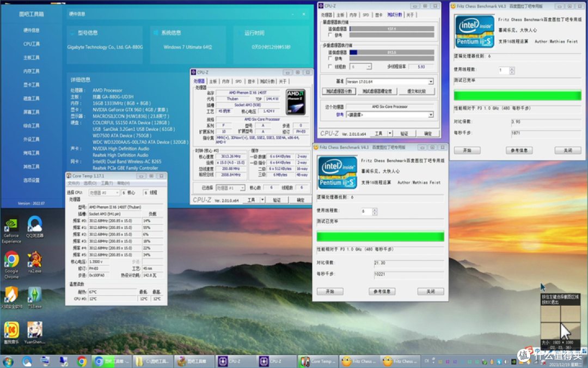The width and height of the screenshot is (588, 368).
Task: Click the pinned QQ browser taskbar icon
Action: [27, 361]
